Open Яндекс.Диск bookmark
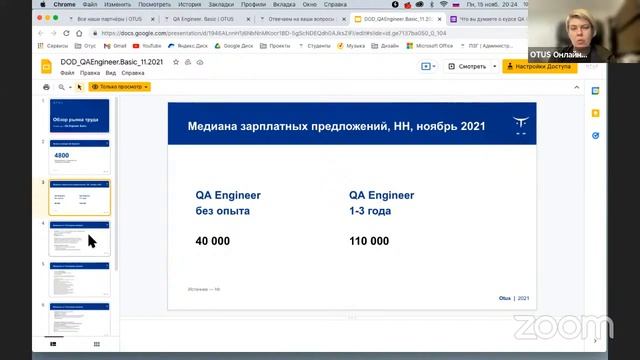 188,46
